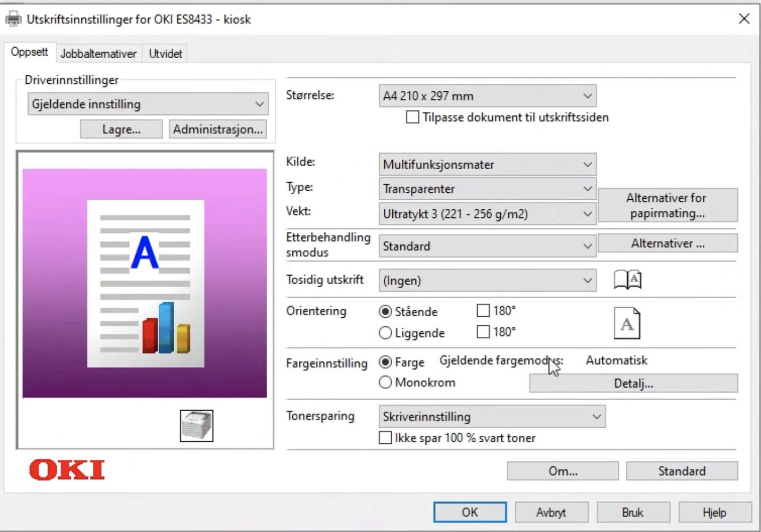The image size is (761, 532).
Task: Open the Tosidig utskrift dropdown
Action: (487, 280)
